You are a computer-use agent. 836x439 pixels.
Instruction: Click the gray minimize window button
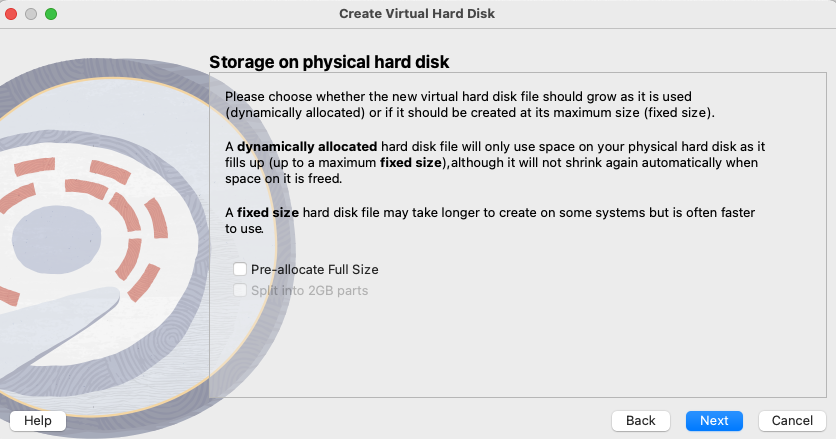coord(31,14)
